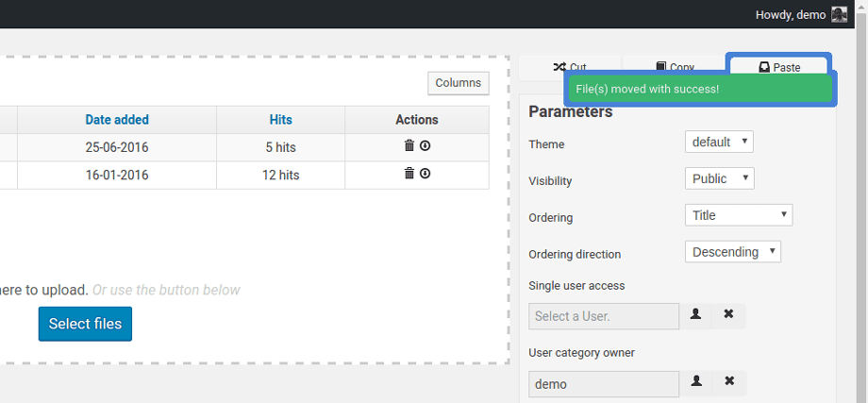Viewport: 868px width, 403px height.
Task: Click person icon beside User category owner field
Action: click(696, 382)
